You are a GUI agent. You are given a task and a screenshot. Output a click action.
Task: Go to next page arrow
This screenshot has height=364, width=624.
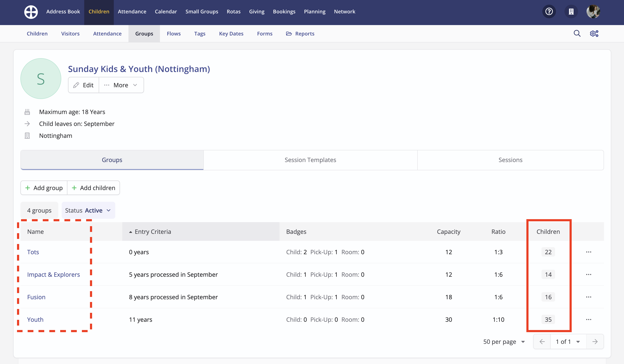[x=595, y=342]
